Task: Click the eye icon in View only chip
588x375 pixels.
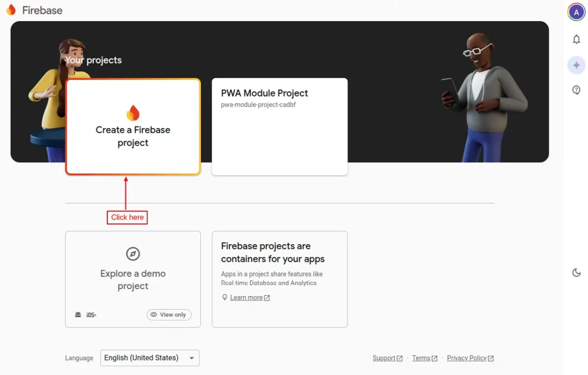Action: (x=154, y=315)
